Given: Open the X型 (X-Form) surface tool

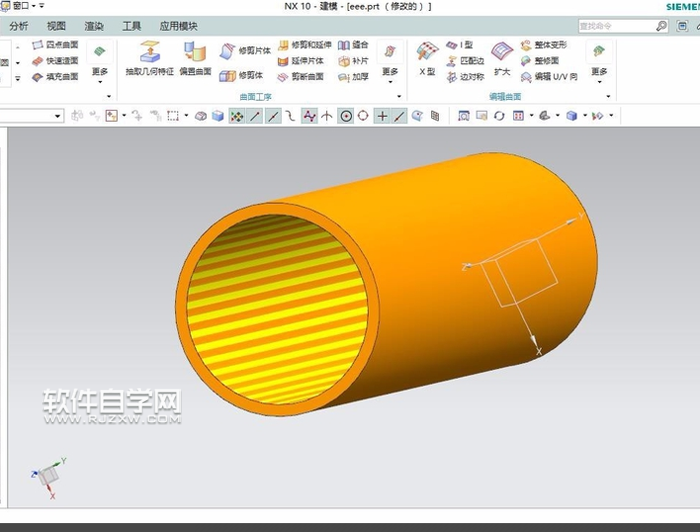Looking at the screenshot, I should 427,58.
